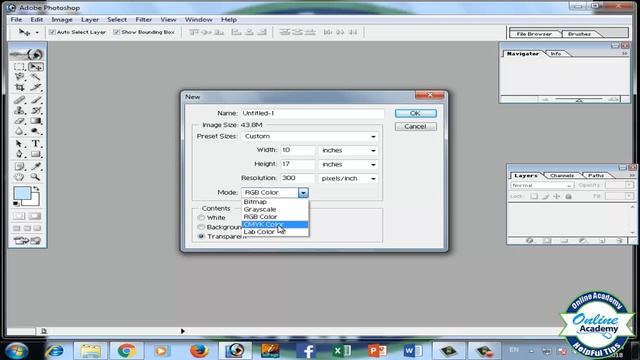Select the Notes tool
Viewport: 640px width, 360px height.
(x=19, y=167)
